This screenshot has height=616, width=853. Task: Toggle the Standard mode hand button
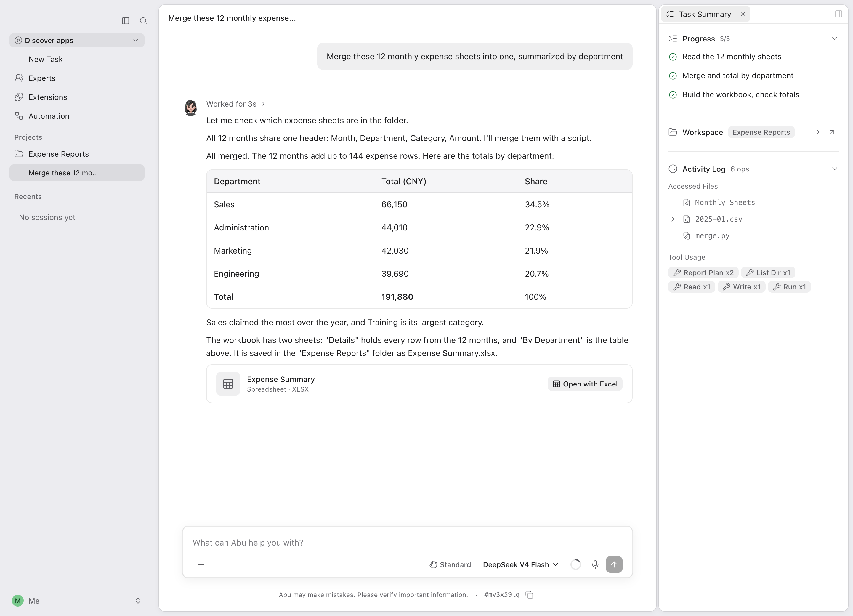pyautogui.click(x=450, y=564)
